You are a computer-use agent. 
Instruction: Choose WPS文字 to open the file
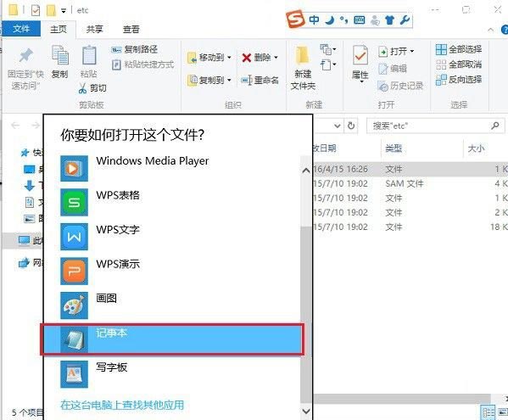pyautogui.click(x=172, y=237)
